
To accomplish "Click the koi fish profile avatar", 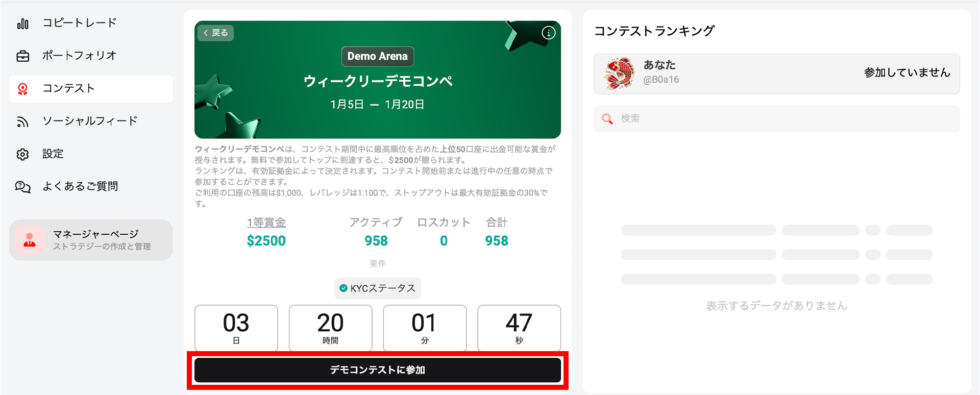I will pos(619,73).
